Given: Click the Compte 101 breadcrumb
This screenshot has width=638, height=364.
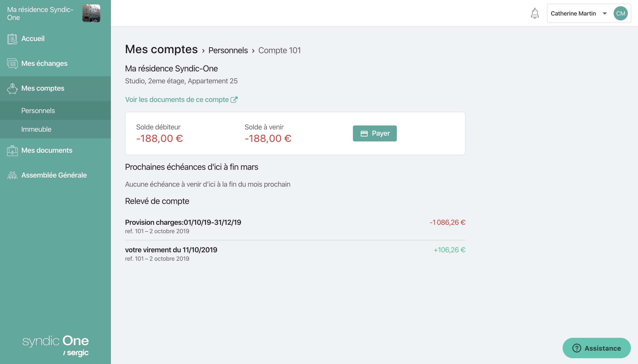Looking at the screenshot, I should coord(279,50).
